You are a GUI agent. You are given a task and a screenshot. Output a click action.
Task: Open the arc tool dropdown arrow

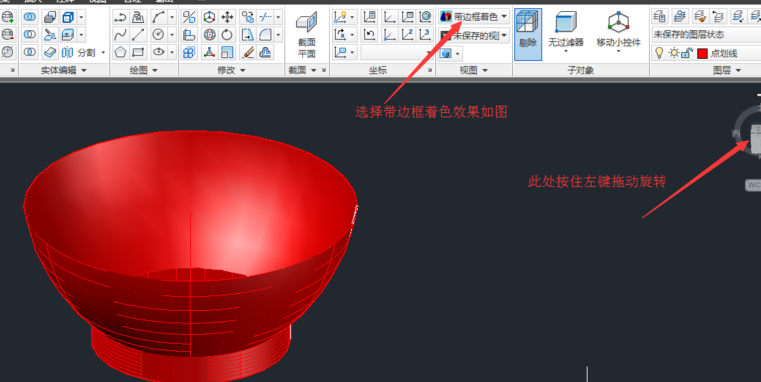[x=171, y=17]
